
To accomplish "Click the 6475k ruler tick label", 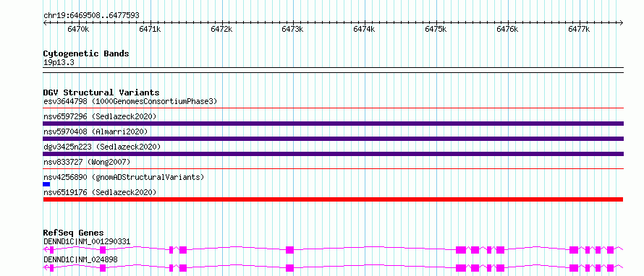I will pyautogui.click(x=436, y=30).
